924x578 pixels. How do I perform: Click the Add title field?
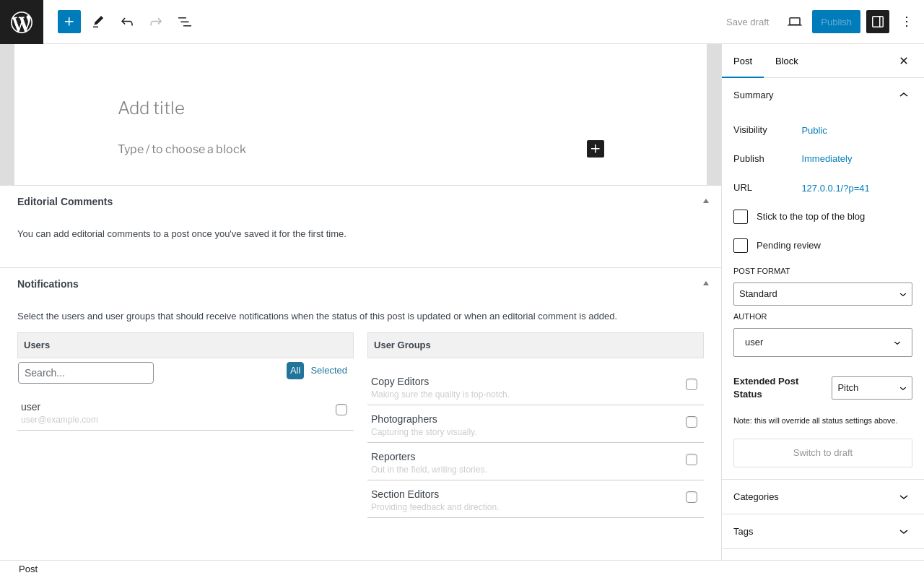pyautogui.click(x=361, y=108)
